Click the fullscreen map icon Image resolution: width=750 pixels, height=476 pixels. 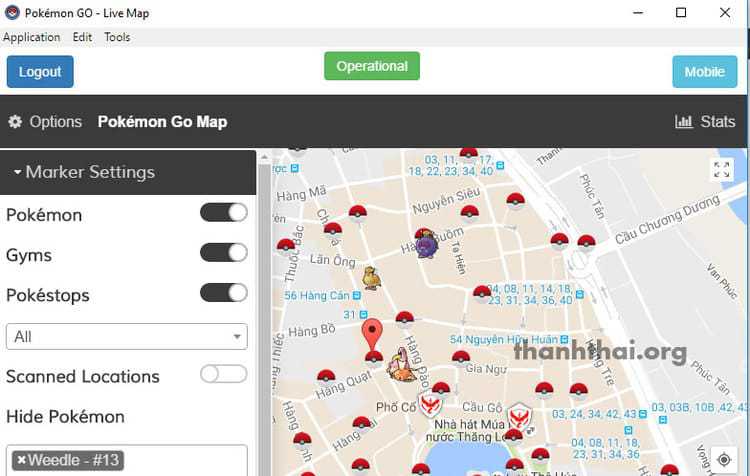tap(722, 170)
